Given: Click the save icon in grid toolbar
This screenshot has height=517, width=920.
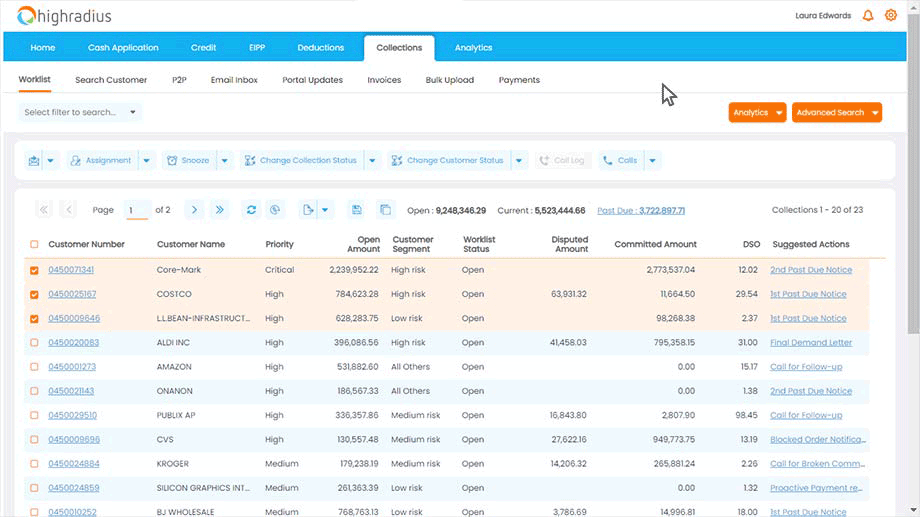Looking at the screenshot, I should 356,210.
